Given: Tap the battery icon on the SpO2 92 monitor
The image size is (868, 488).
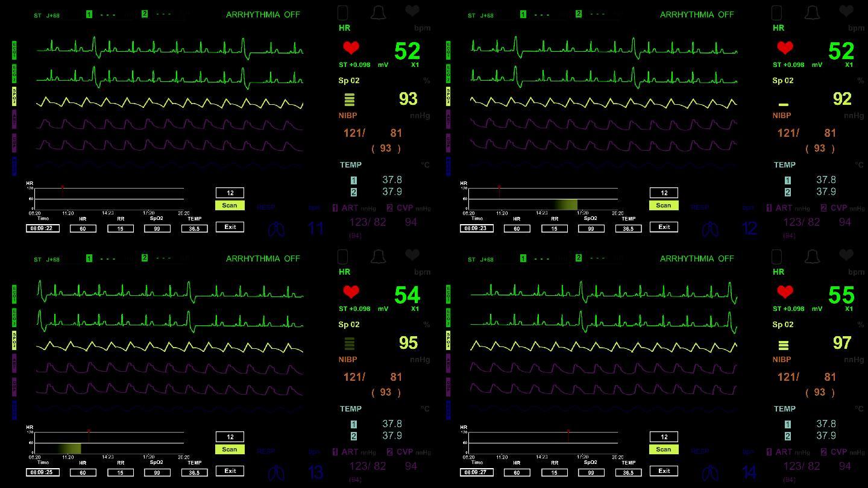Looking at the screenshot, I should click(x=776, y=13).
